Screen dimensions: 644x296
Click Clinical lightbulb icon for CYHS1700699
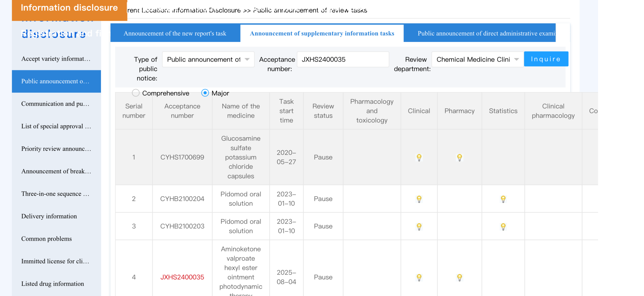419,157
